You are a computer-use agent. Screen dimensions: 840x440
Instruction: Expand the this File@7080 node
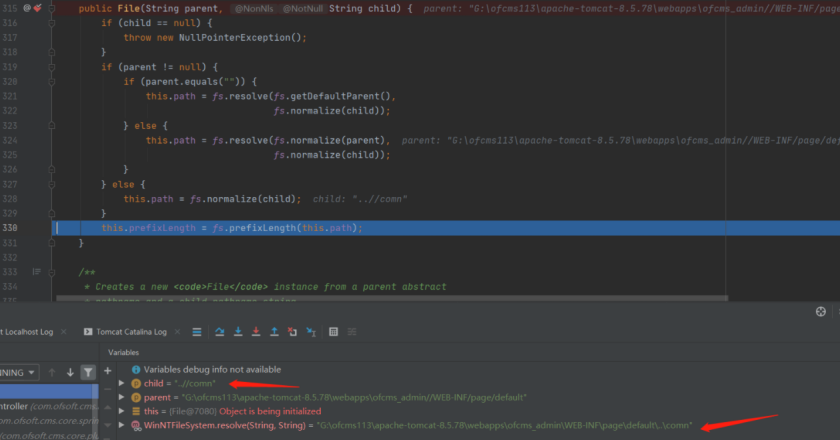[122, 411]
